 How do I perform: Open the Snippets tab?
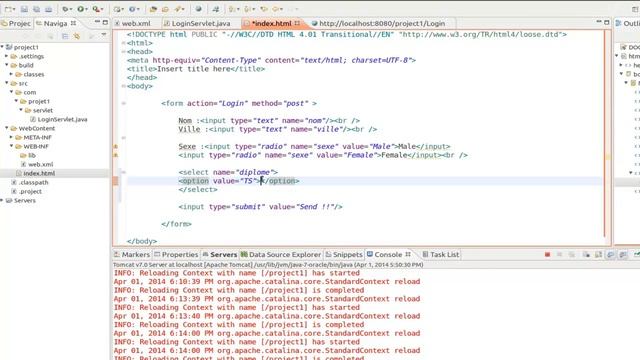[344, 254]
